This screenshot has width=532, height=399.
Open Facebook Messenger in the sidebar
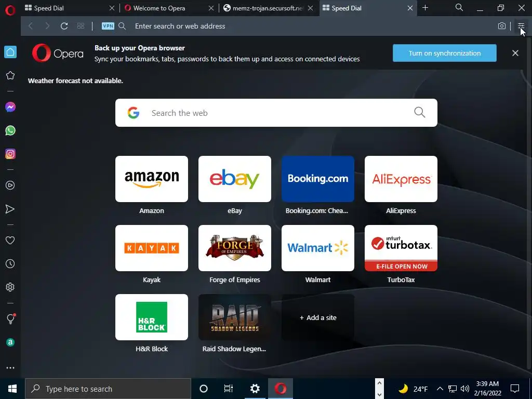click(10, 107)
